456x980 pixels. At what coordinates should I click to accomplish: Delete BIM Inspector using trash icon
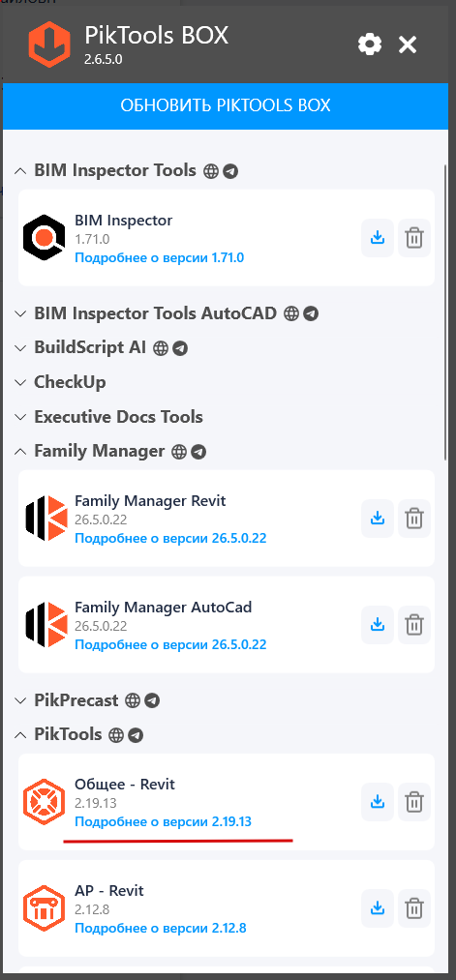click(414, 238)
